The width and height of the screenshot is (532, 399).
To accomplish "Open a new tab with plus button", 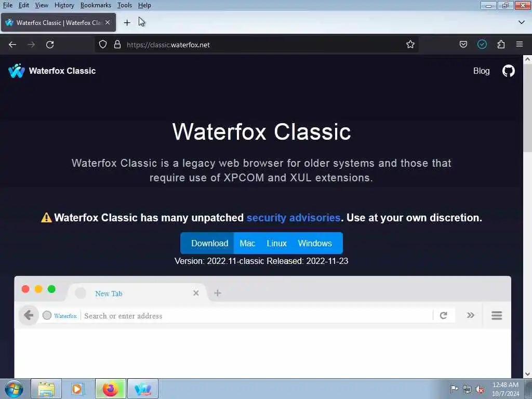I will (127, 23).
